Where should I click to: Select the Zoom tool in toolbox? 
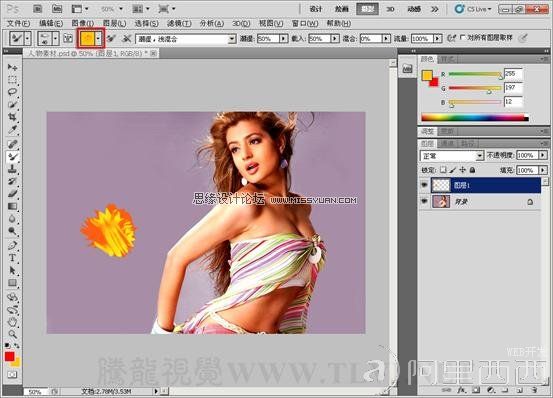12,334
